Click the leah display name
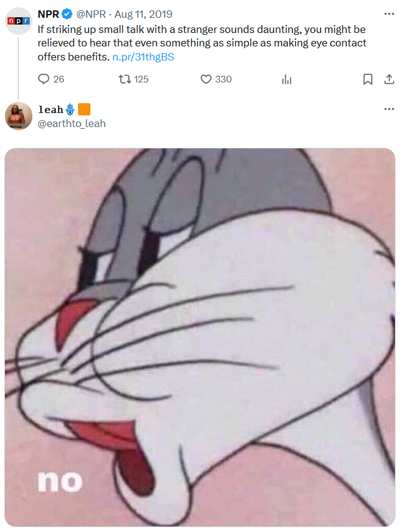The width and height of the screenshot is (406, 532). [x=50, y=110]
